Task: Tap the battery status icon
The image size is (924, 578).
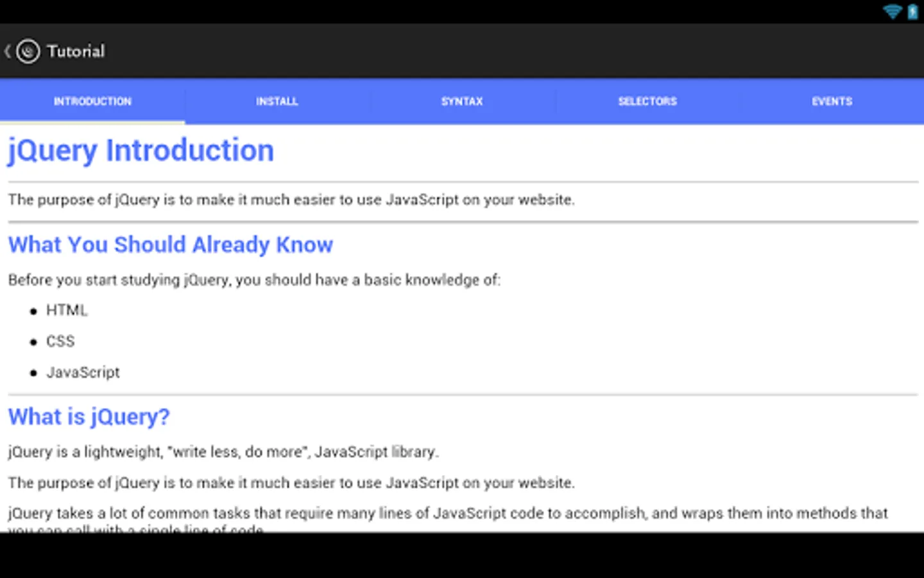Action: coord(912,11)
